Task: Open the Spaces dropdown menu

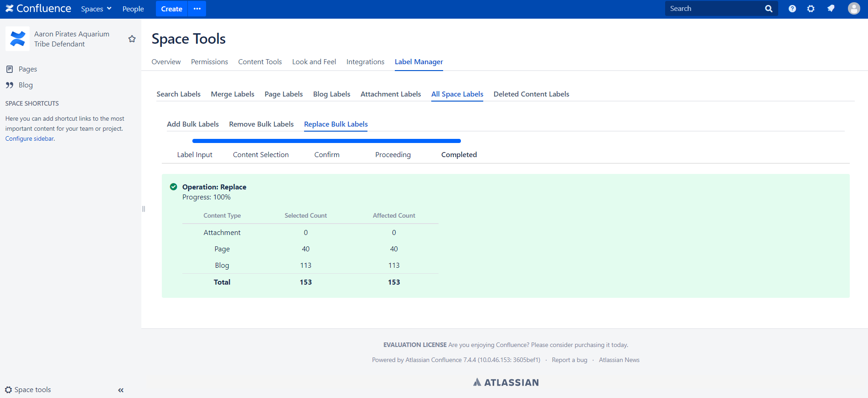Action: 96,9
